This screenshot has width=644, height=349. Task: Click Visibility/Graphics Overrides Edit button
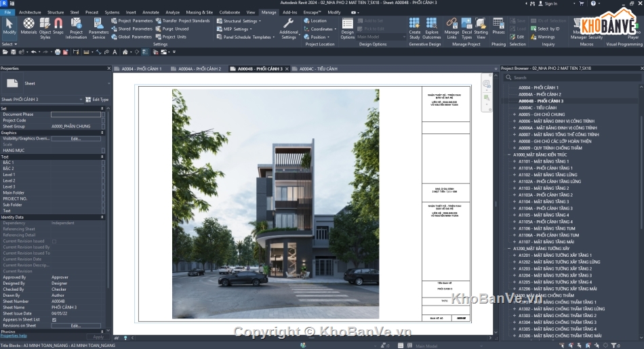(75, 139)
